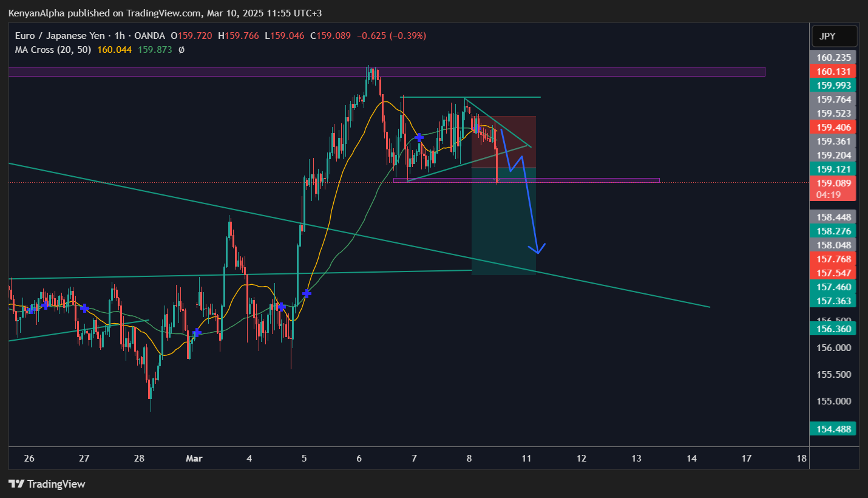Click the green 158.276 price label
The image size is (868, 498).
point(833,231)
